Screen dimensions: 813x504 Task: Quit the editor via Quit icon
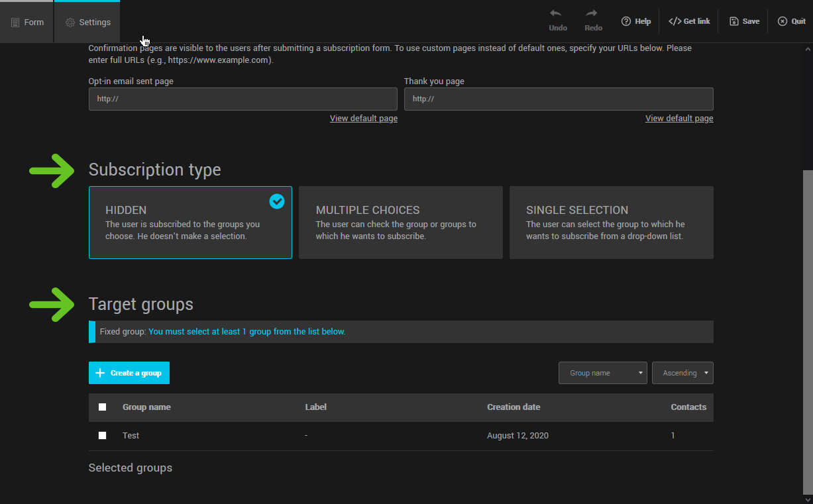(783, 21)
